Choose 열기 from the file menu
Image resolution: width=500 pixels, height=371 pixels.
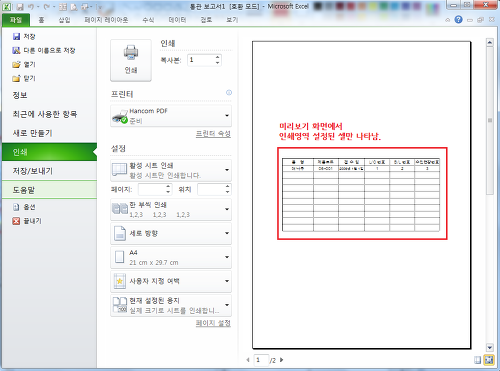click(x=24, y=64)
